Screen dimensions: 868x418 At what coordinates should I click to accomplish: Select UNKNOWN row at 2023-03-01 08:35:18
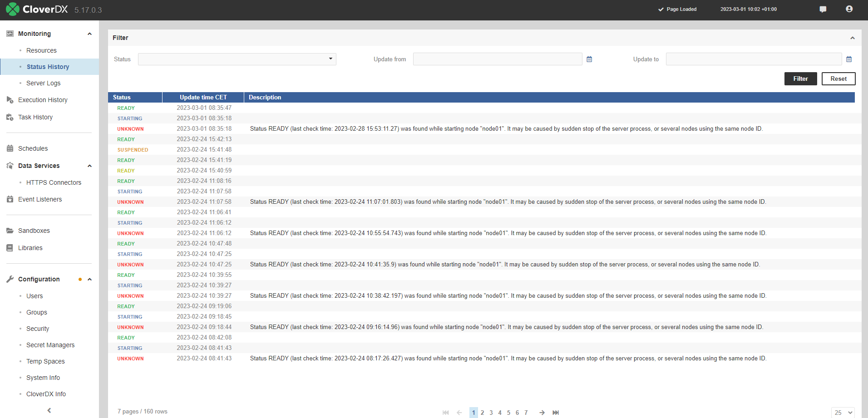click(484, 129)
